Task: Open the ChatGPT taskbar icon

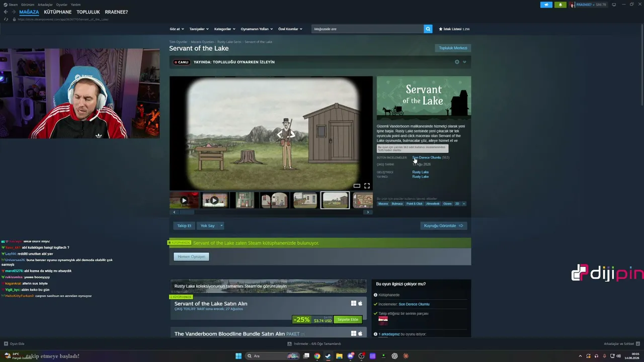Action: pyautogui.click(x=394, y=356)
